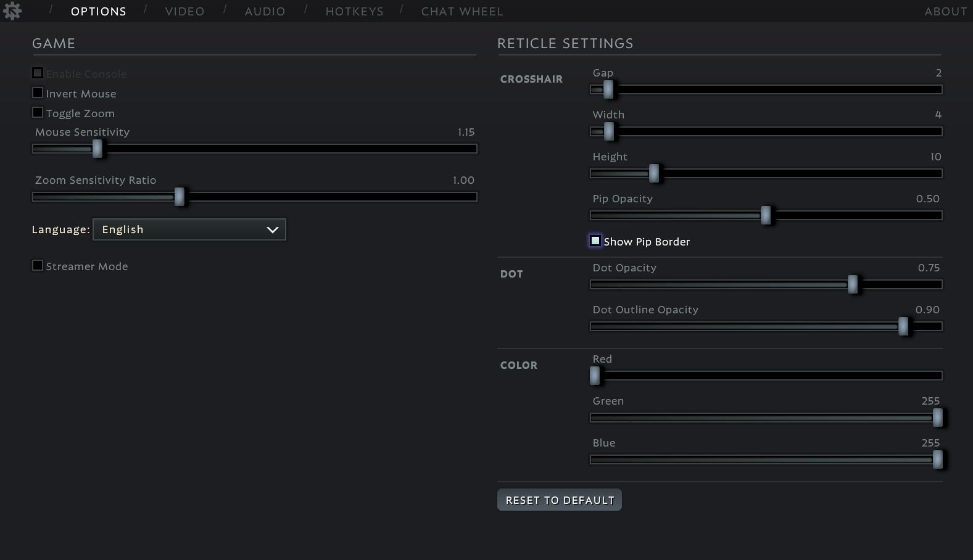Enable Toggle Zoom

[x=38, y=112]
